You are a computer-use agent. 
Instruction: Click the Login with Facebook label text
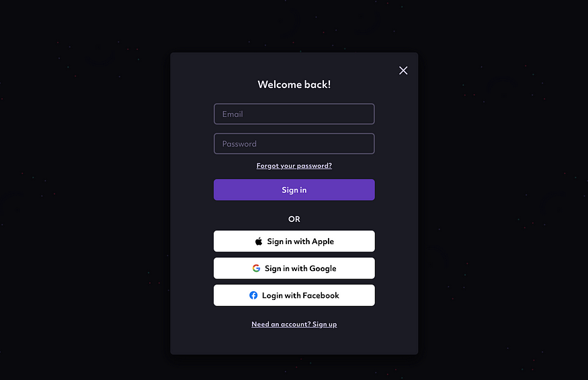[x=300, y=295]
